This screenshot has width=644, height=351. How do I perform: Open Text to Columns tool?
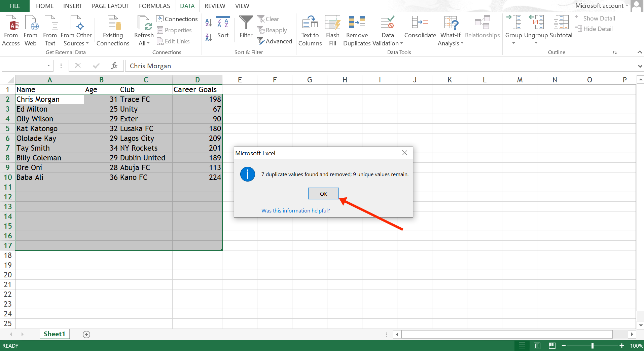click(310, 23)
